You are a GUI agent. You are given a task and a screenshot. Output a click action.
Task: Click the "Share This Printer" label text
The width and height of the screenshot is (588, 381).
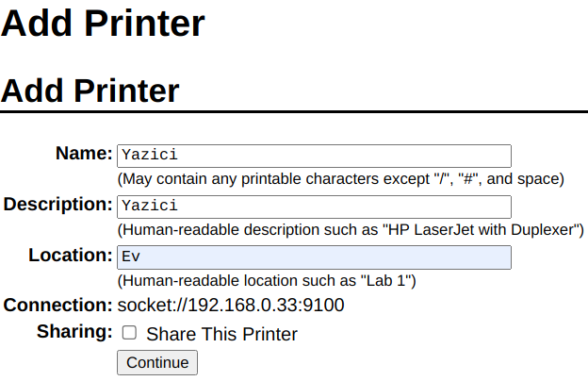(x=221, y=334)
